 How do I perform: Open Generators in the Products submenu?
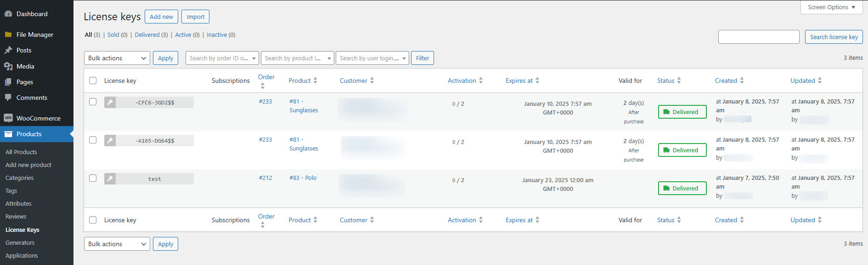pos(20,242)
